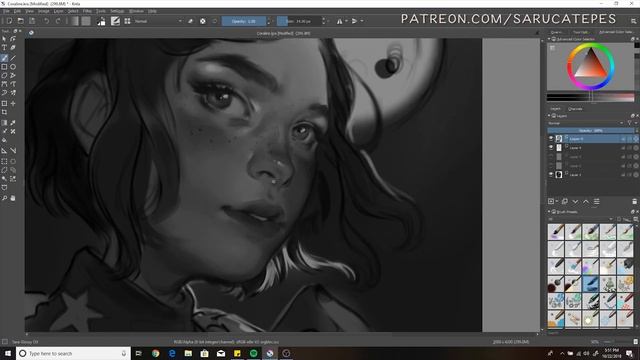Toggle visibility of the bottom layer
640x360 pixels.
coord(551,174)
